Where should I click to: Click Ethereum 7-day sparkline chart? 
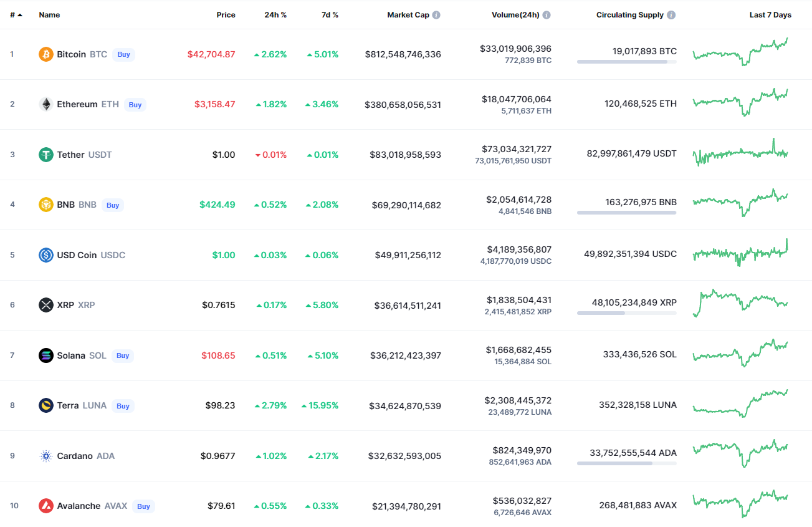[x=740, y=102]
